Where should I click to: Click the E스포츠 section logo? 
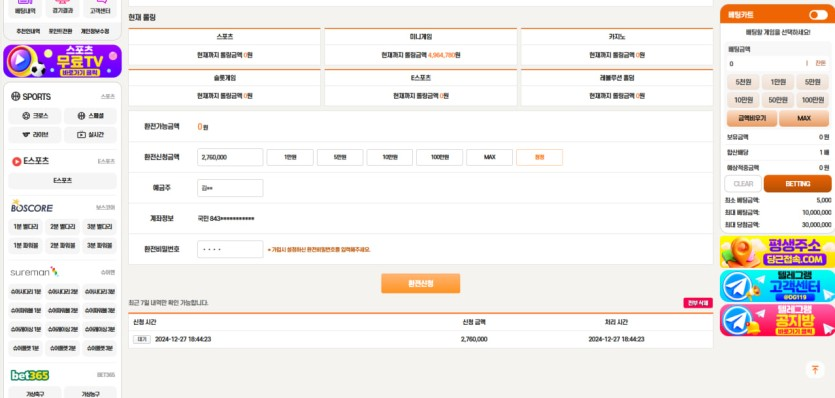tap(30, 161)
